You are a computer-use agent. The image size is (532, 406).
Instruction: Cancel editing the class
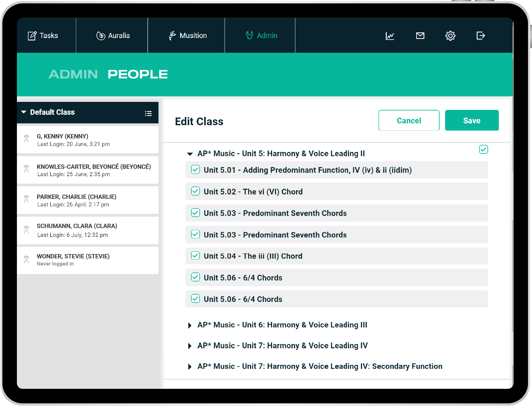pos(409,120)
